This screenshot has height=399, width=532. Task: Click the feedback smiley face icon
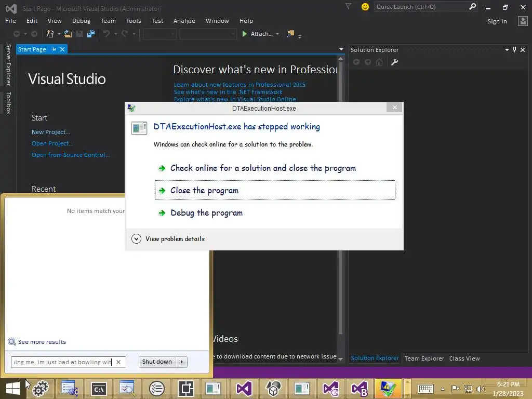[365, 7]
